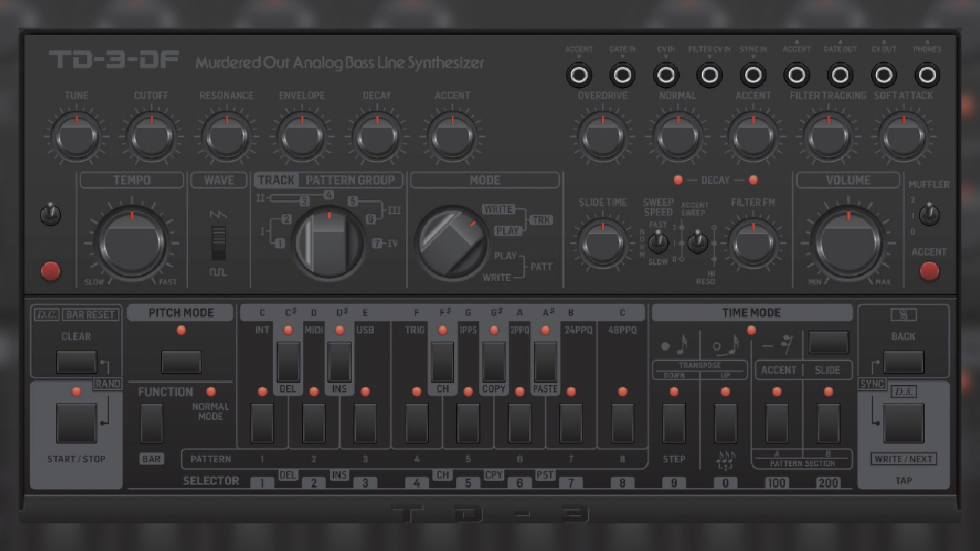Image resolution: width=980 pixels, height=551 pixels.
Task: Click the ACCENT input jack
Action: [x=579, y=75]
